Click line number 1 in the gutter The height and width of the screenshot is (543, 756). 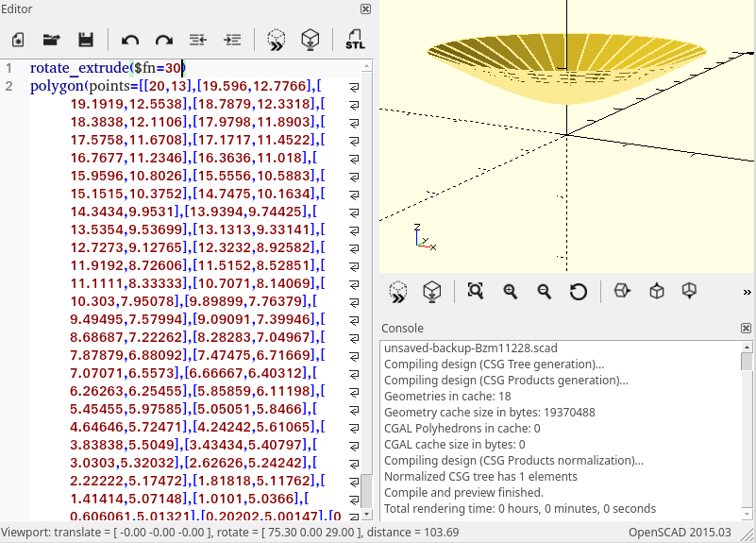8,68
